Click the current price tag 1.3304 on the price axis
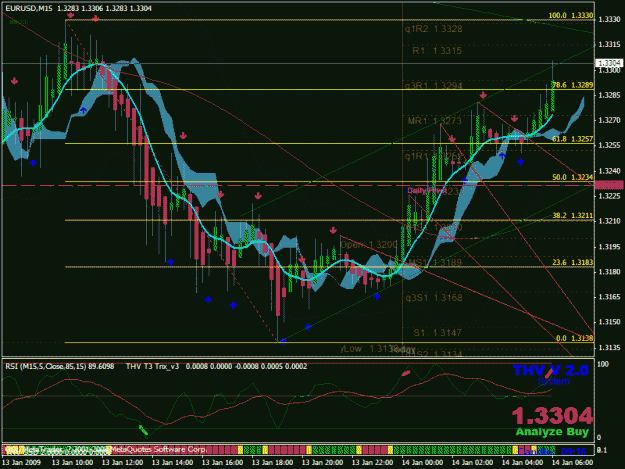The image size is (625, 469). 609,63
